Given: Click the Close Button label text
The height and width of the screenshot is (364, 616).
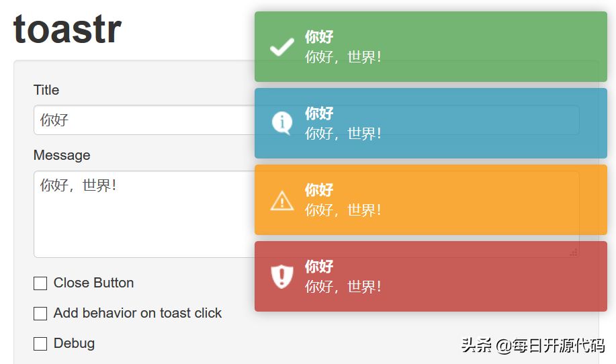Looking at the screenshot, I should 93,283.
